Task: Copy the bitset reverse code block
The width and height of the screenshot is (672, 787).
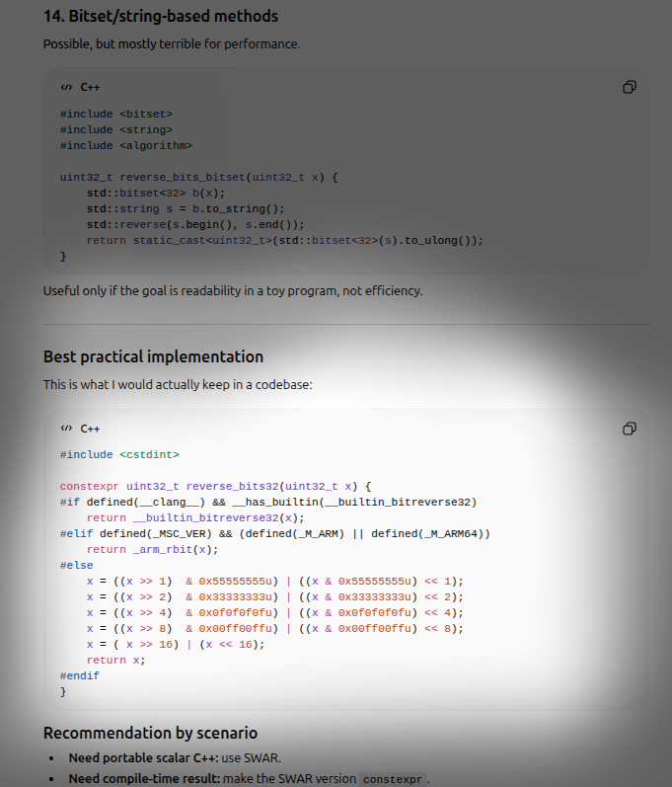Action: [x=629, y=87]
